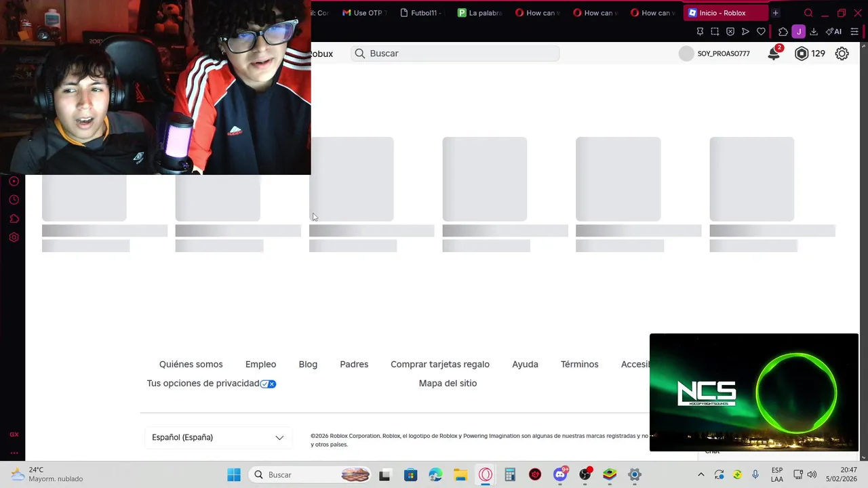Open Task View on taskbar
Screen dimensions: 868x488
click(x=384, y=474)
